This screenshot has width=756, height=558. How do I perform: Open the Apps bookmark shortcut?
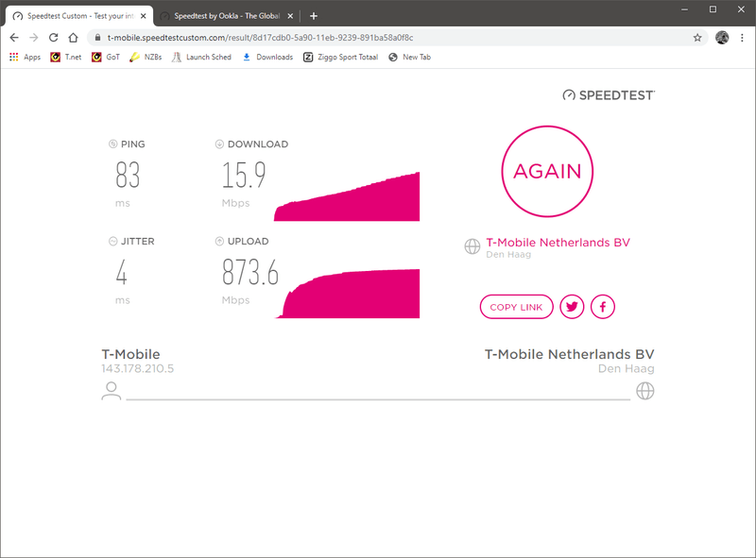[x=26, y=57]
